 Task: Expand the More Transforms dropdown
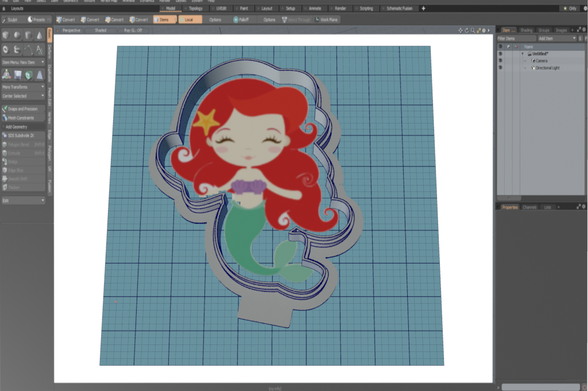[x=23, y=87]
